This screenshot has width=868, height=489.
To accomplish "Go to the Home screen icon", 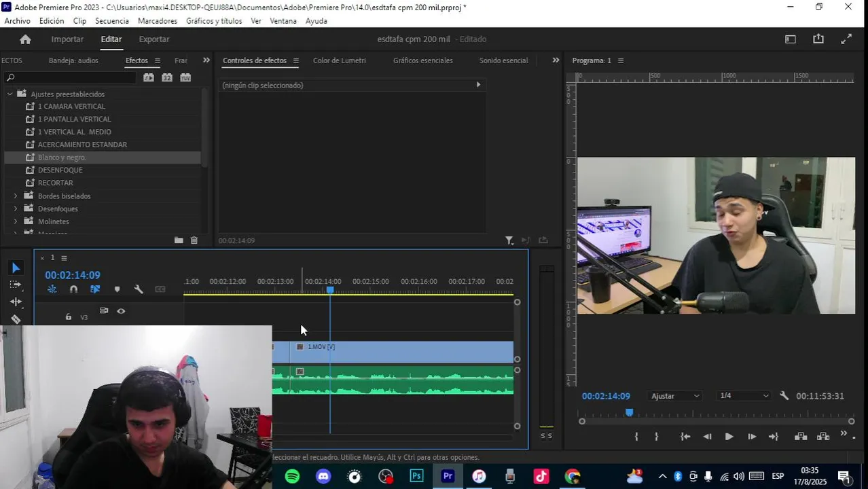I will 25,39.
